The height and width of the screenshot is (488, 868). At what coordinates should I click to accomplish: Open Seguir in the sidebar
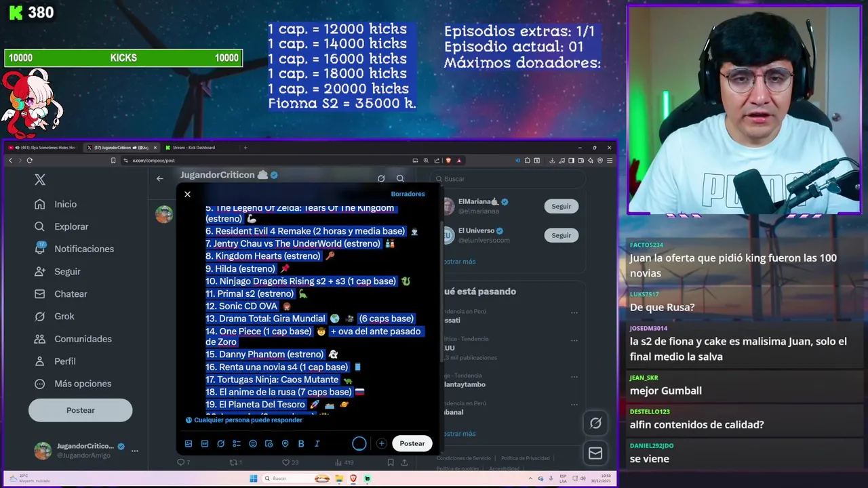[58, 271]
